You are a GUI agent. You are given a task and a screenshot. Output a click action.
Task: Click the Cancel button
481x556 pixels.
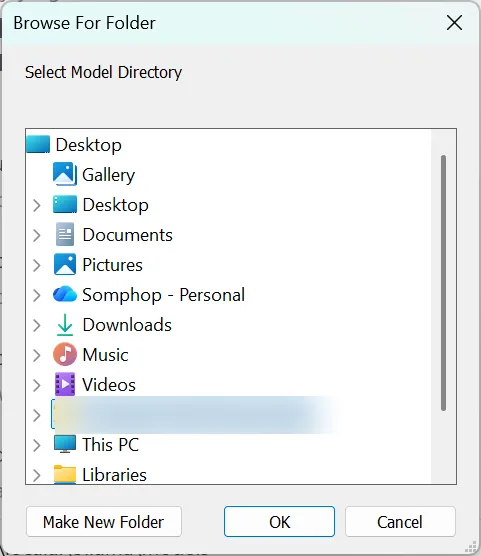[400, 522]
